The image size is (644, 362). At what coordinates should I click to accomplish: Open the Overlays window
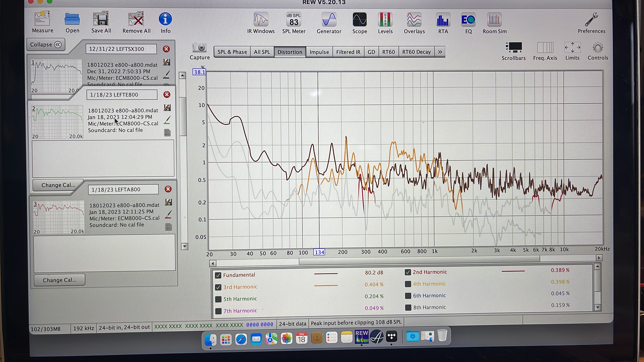click(x=414, y=19)
